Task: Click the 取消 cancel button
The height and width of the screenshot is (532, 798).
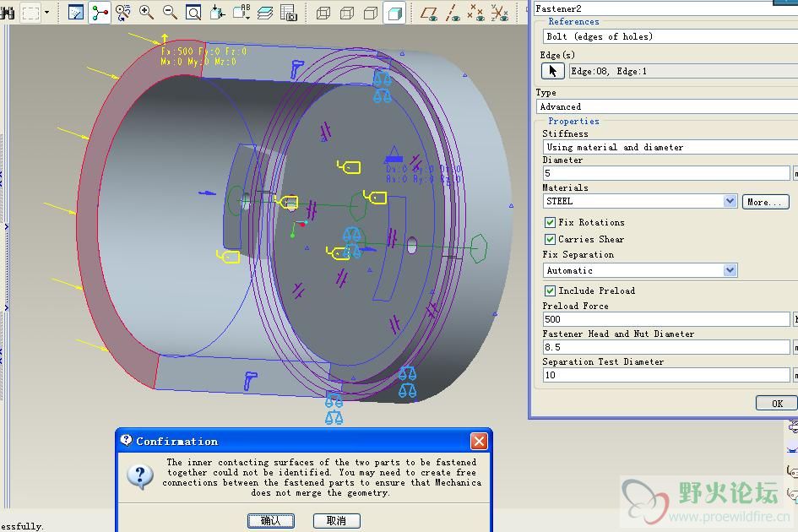Action: click(336, 521)
